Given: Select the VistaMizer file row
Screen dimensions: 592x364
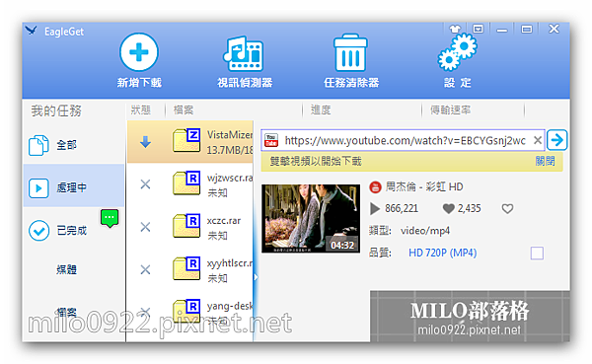Looking at the screenshot, I should pos(190,142).
